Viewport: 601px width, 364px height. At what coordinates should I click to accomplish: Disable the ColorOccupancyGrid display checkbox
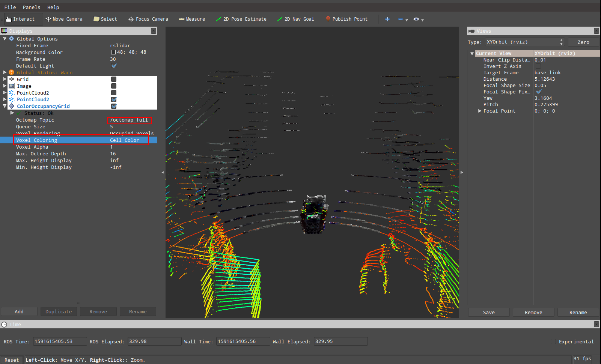[x=114, y=106]
